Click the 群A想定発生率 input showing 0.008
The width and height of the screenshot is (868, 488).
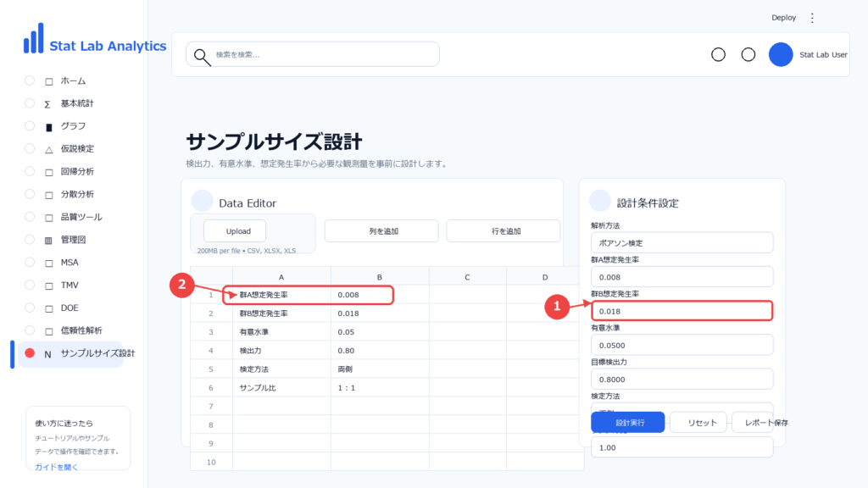pos(682,277)
